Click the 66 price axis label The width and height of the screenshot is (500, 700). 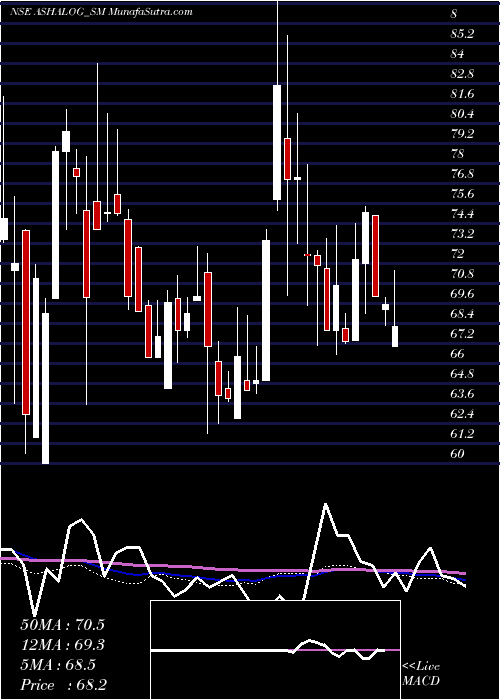pos(458,354)
